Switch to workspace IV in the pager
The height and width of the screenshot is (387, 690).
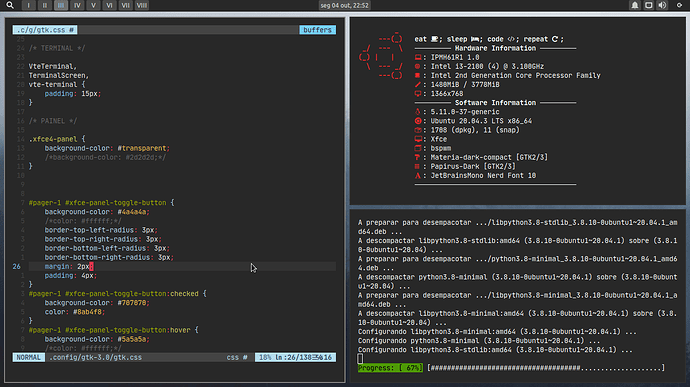pyautogui.click(x=77, y=5)
